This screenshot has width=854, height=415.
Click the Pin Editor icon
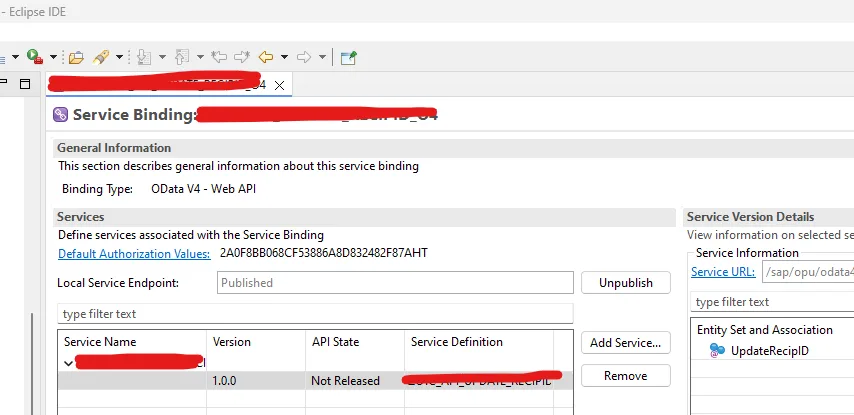tap(348, 57)
